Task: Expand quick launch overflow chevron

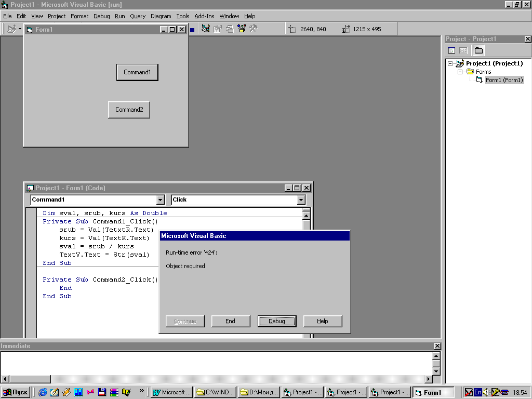Action: [x=141, y=391]
